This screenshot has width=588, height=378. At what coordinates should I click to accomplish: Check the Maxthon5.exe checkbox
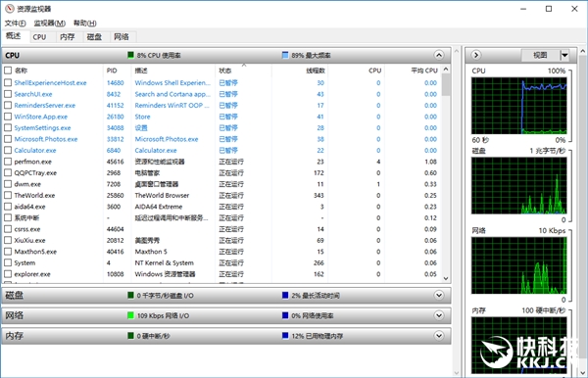click(8, 252)
